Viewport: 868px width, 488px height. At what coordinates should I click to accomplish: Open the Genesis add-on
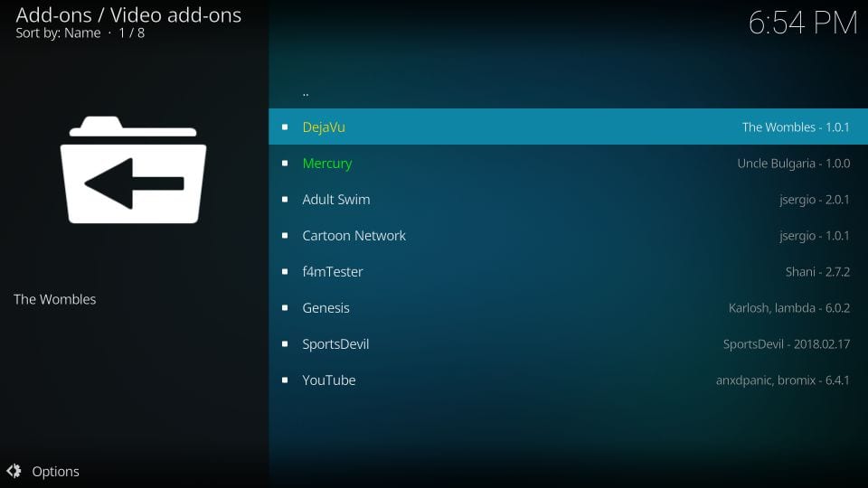tap(568, 307)
